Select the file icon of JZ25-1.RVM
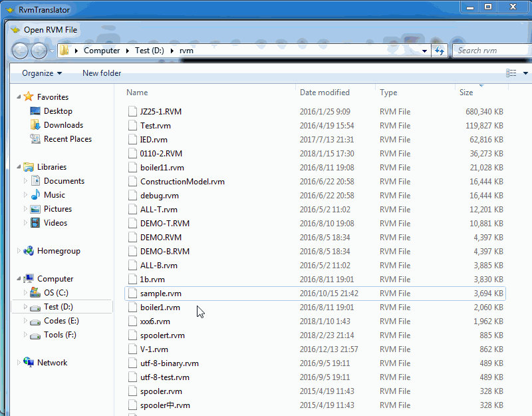The image size is (532, 416). coord(132,112)
